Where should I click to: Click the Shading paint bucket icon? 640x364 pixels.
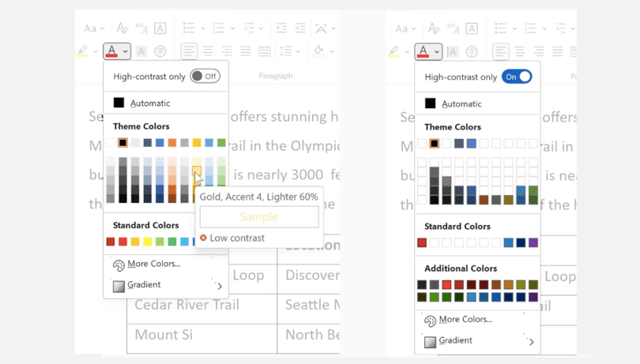click(318, 51)
